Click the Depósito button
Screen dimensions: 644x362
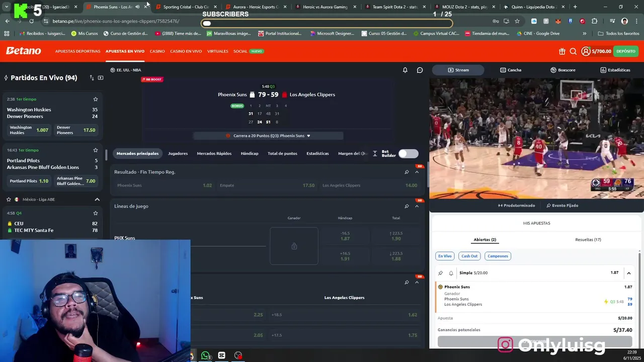626,51
